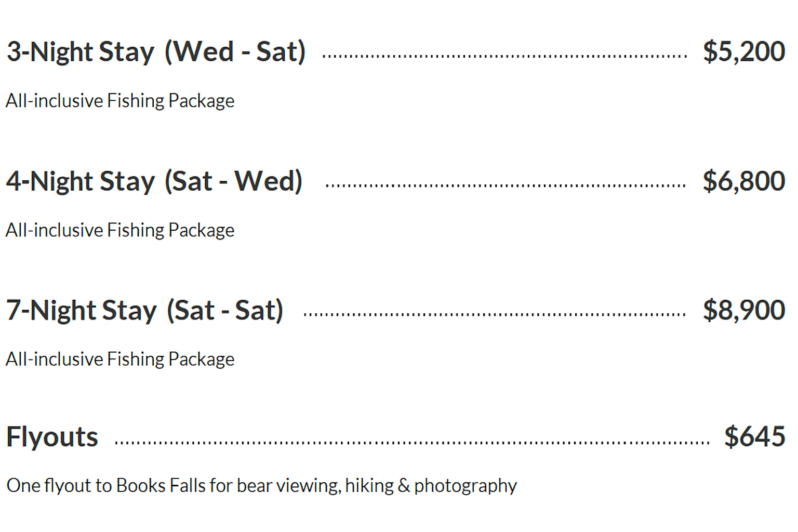Click the description under 4-Night Stay

pyautogui.click(x=120, y=230)
